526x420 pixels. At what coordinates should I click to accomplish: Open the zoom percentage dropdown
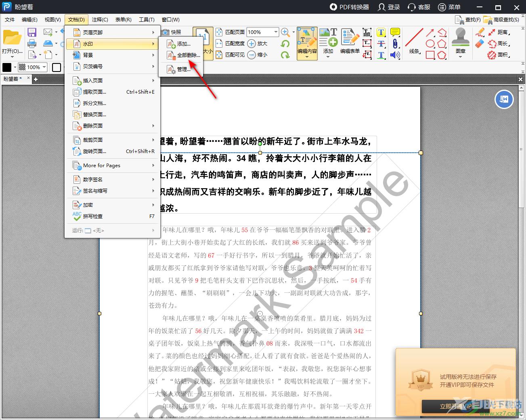(276, 32)
